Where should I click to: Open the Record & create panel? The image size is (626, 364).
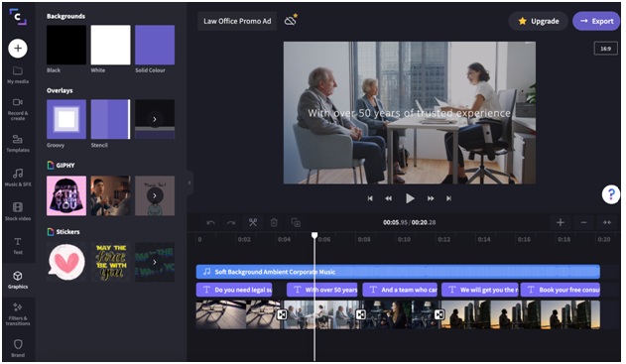click(x=18, y=109)
